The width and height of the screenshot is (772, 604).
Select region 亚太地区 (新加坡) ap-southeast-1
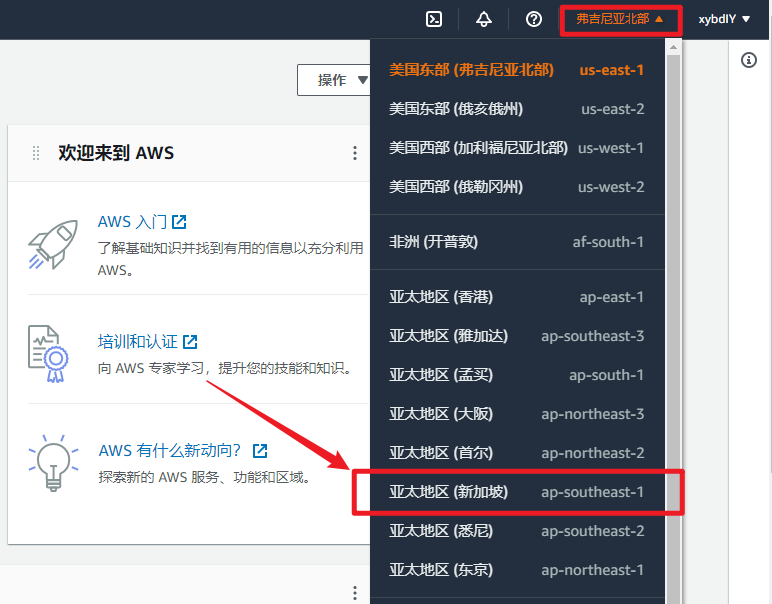pyautogui.click(x=517, y=492)
